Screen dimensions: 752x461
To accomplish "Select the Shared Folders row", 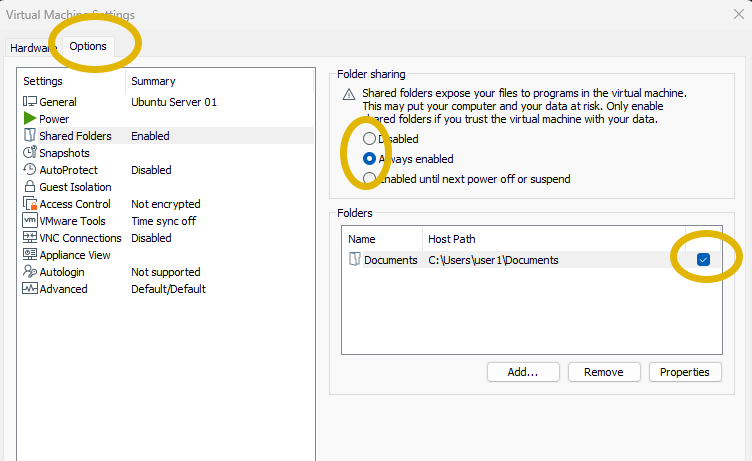I will pyautogui.click(x=166, y=136).
